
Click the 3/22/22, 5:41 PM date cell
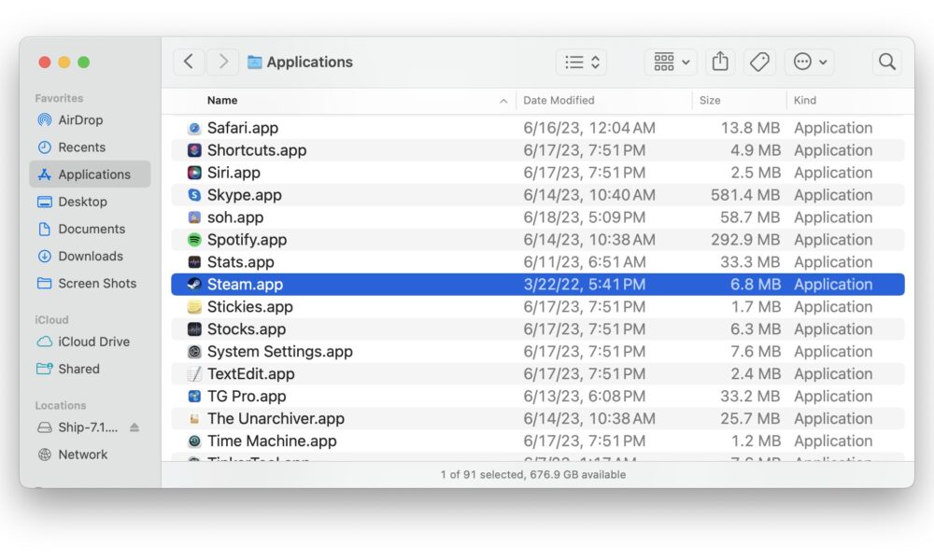point(585,285)
